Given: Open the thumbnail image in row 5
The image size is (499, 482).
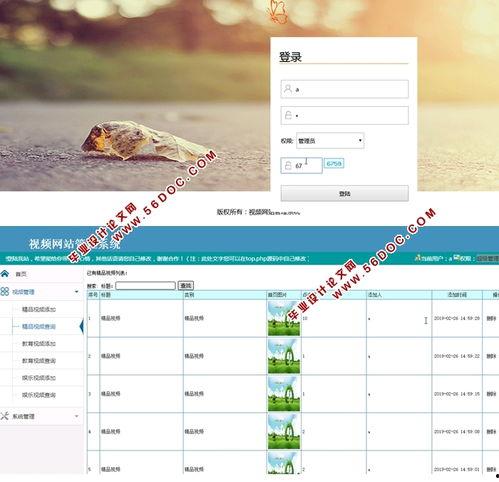Looking at the screenshot, I should [x=284, y=463].
